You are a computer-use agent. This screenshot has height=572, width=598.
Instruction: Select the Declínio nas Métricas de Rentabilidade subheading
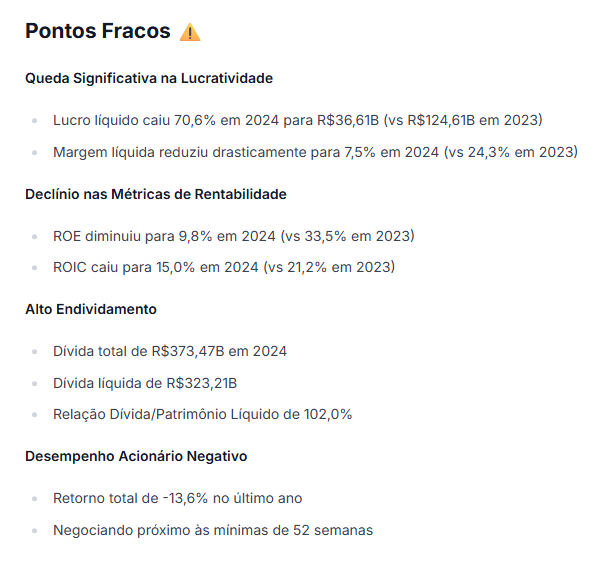[x=156, y=194]
